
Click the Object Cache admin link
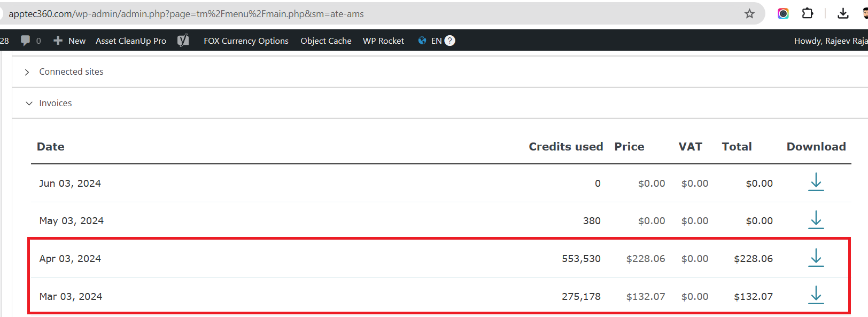325,41
